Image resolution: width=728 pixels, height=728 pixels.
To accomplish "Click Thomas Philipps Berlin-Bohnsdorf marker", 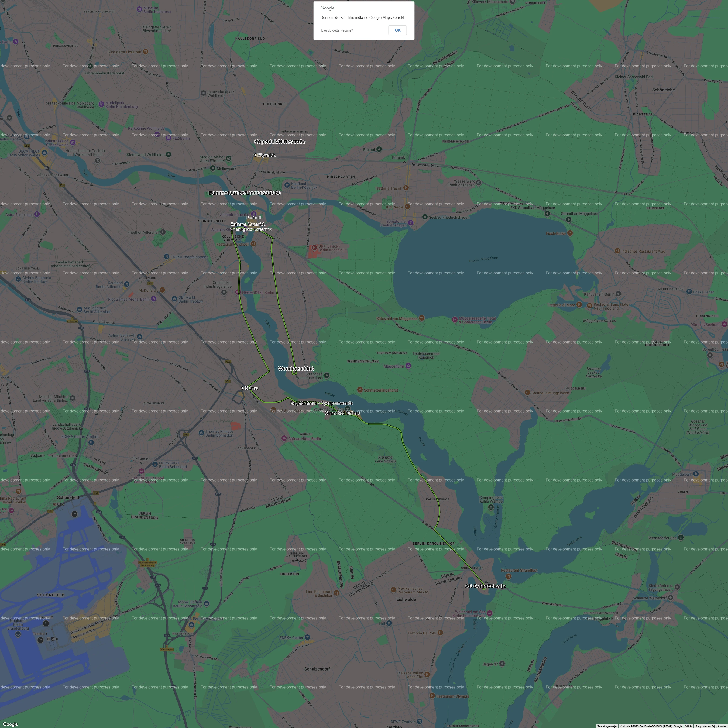I will (x=202, y=432).
